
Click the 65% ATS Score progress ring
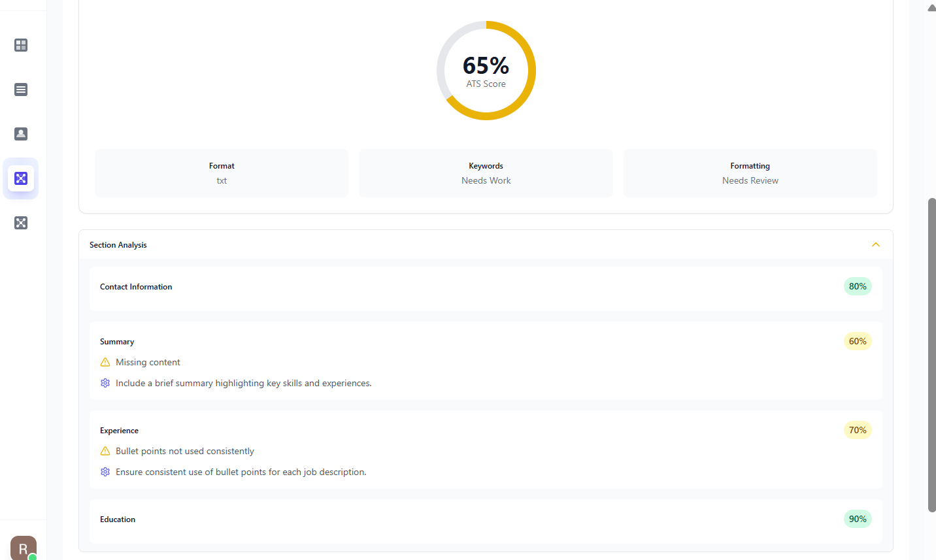(486, 71)
